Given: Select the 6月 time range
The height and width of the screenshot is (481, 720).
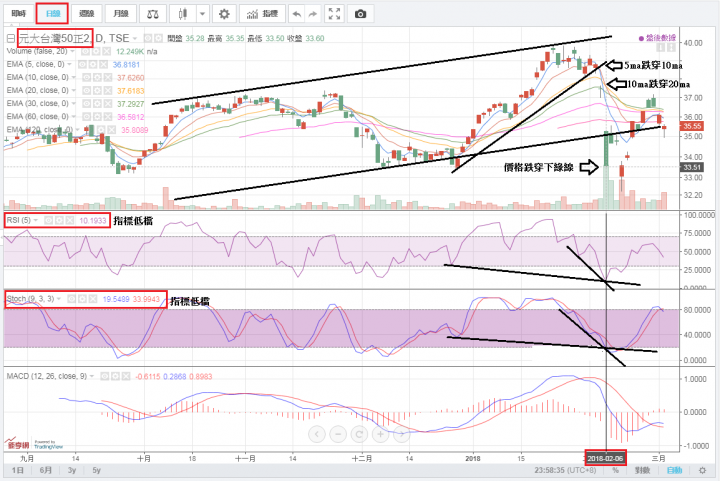Looking at the screenshot, I should tap(45, 470).
